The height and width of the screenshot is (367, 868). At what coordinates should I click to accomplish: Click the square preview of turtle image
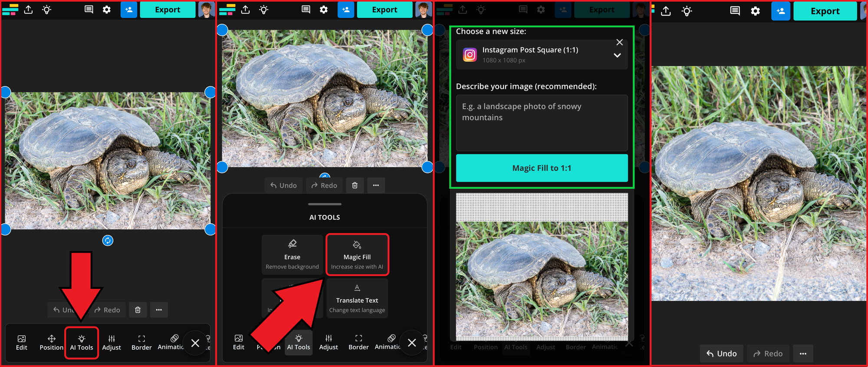pos(542,267)
